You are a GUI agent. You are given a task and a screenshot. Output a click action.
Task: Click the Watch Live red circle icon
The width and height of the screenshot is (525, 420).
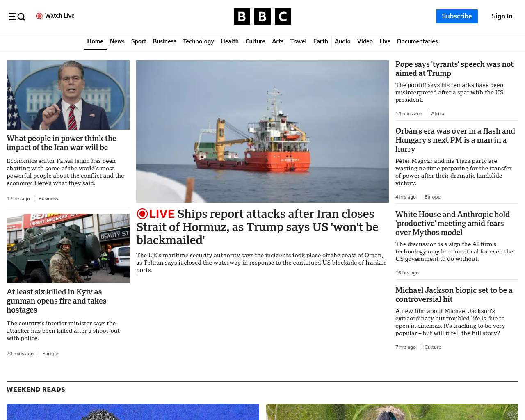[x=39, y=16]
